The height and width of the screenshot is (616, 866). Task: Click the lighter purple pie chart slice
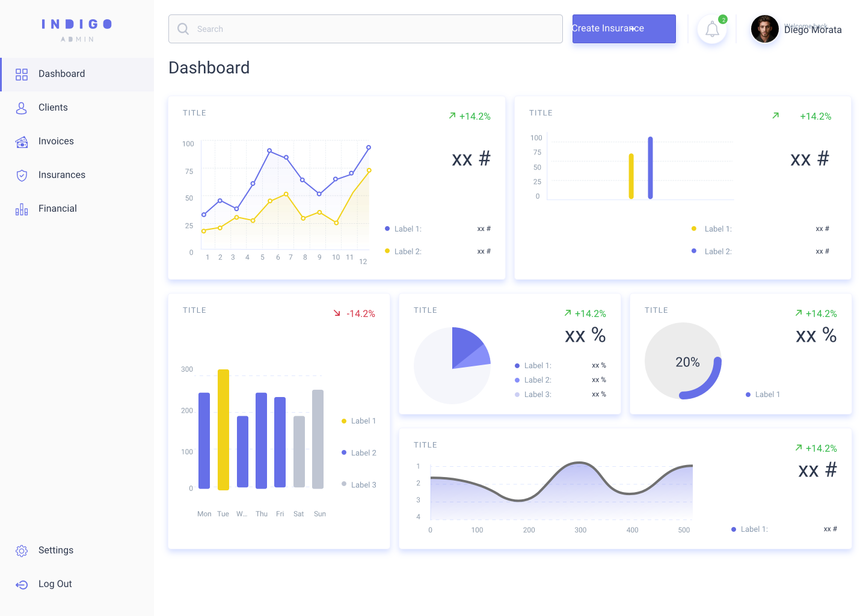(478, 357)
